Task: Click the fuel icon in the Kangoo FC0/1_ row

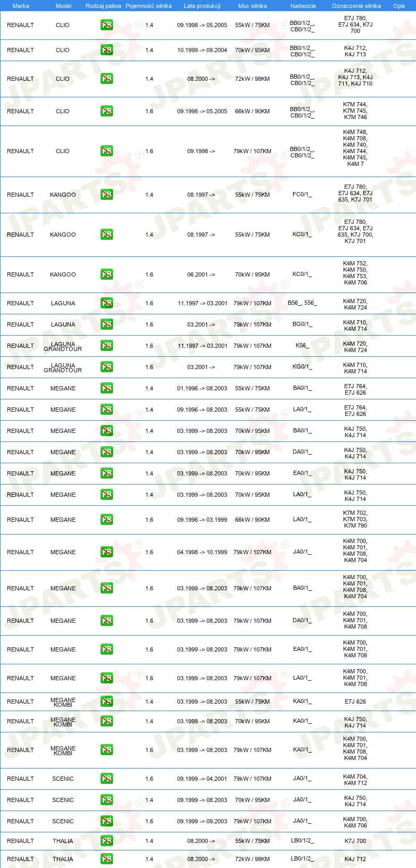Action: pyautogui.click(x=107, y=195)
